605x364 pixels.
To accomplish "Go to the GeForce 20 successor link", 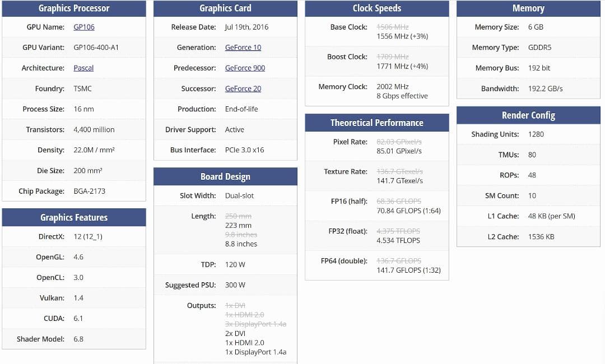I will click(243, 88).
